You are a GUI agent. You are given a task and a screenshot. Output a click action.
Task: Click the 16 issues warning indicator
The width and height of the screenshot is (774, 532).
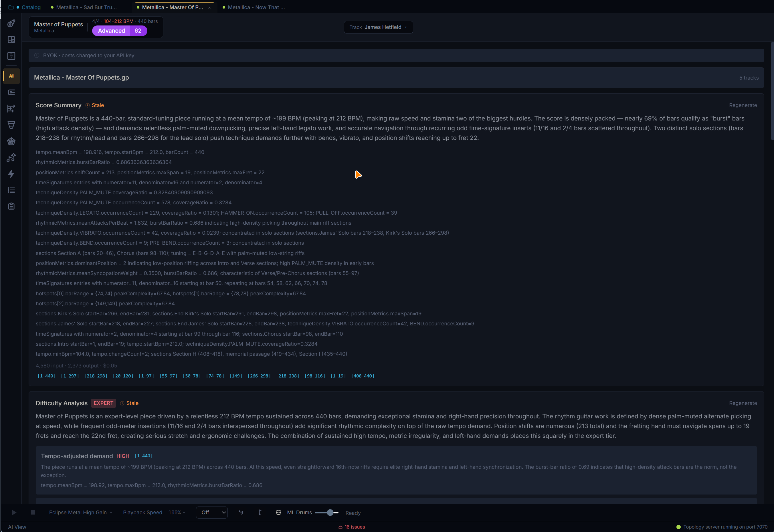click(351, 527)
